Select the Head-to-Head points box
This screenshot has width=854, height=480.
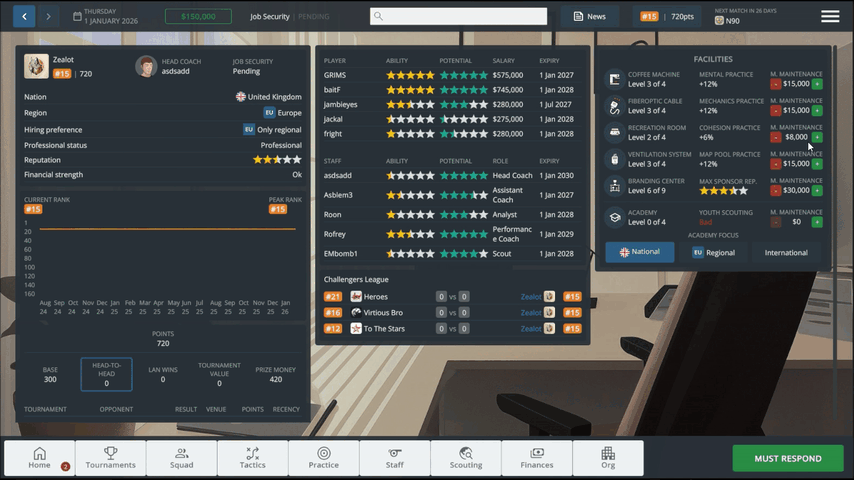tap(106, 375)
